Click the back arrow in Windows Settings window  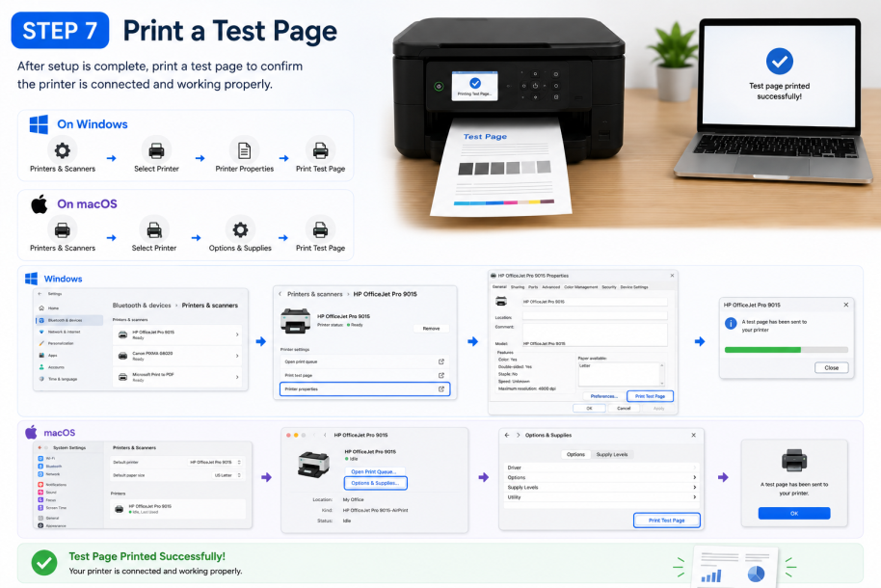[40, 294]
